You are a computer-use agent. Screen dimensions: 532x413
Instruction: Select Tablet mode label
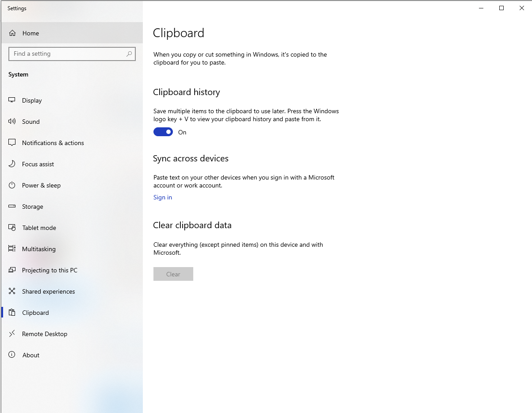[39, 228]
